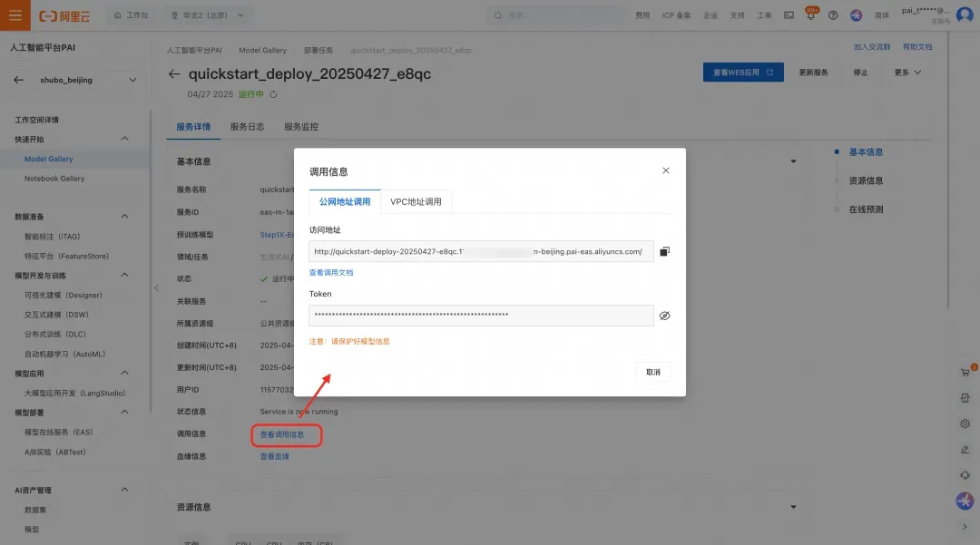Image resolution: width=980 pixels, height=545 pixels.
Task: Click the 停止 button
Action: 860,73
